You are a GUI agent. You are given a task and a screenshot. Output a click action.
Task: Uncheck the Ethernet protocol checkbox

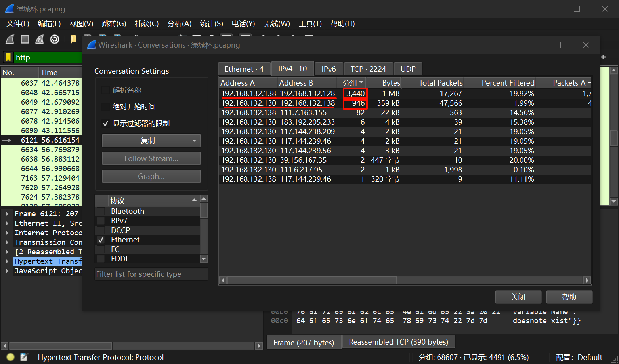[x=101, y=240]
